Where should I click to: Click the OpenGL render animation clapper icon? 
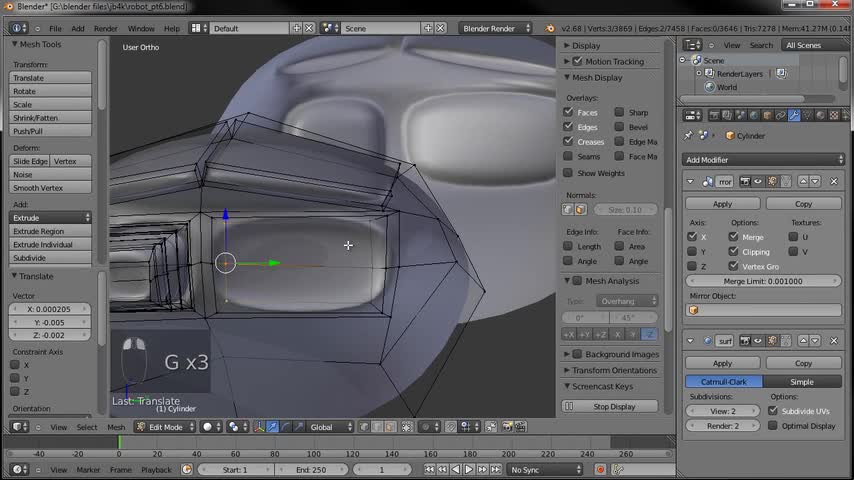[x=521, y=427]
